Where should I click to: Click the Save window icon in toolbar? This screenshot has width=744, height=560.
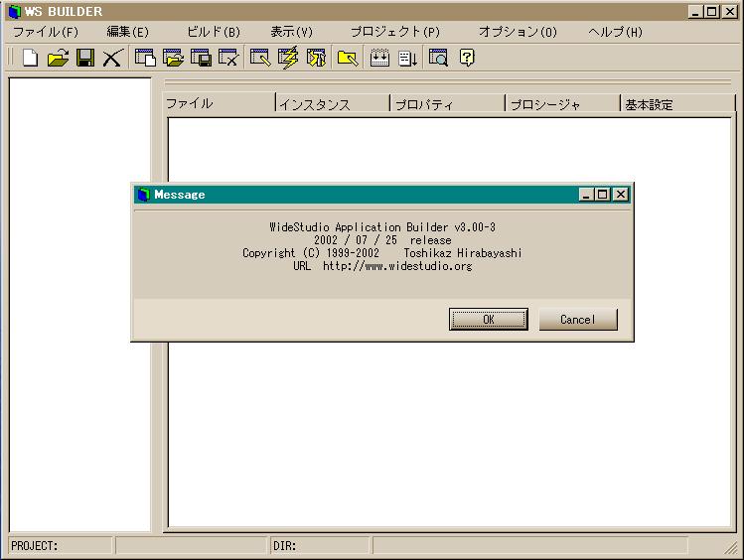click(201, 58)
